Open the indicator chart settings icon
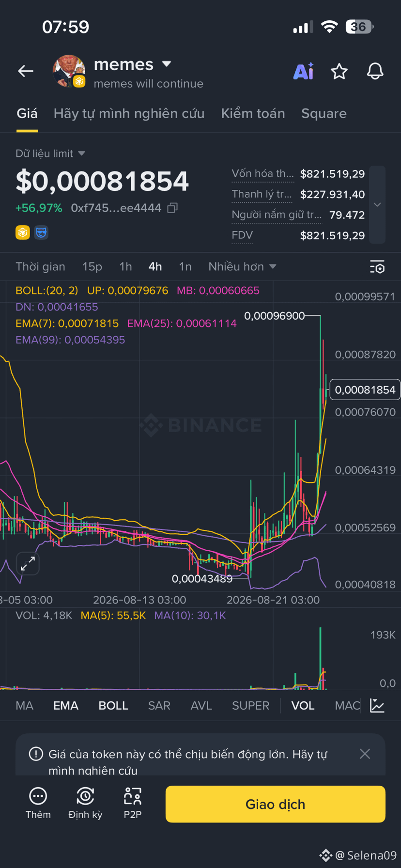The image size is (401, 868). 377,705
